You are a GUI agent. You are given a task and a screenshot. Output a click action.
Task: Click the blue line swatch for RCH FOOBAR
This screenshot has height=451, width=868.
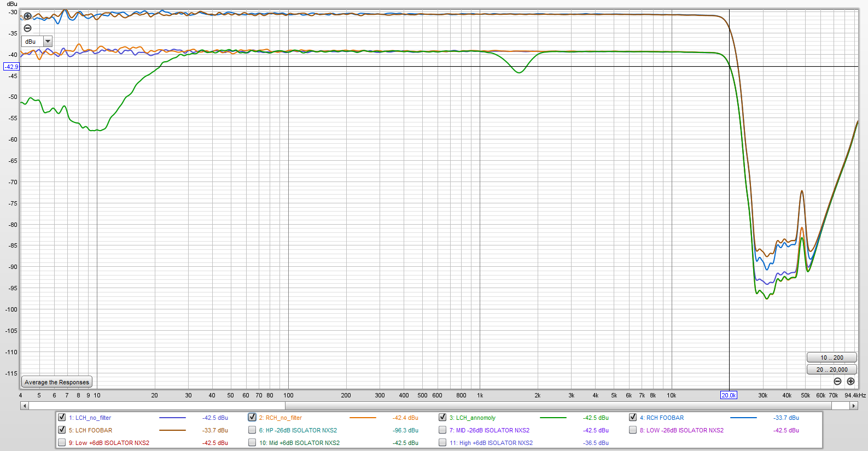coord(743,418)
